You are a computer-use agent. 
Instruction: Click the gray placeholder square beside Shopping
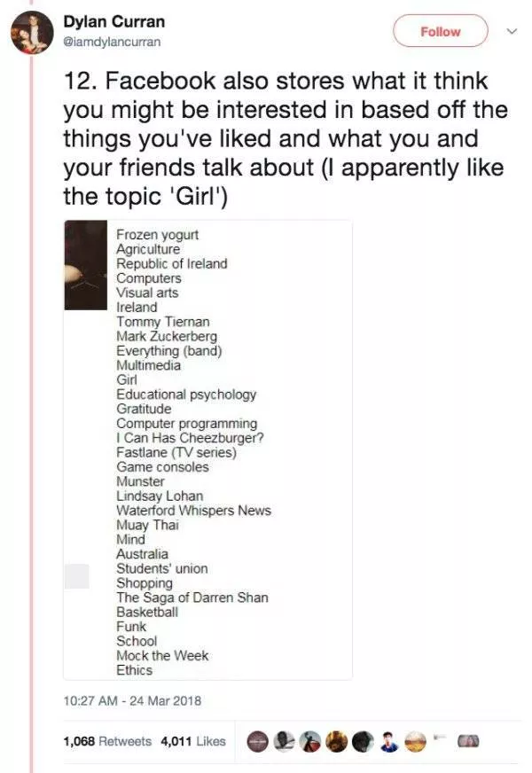click(78, 576)
